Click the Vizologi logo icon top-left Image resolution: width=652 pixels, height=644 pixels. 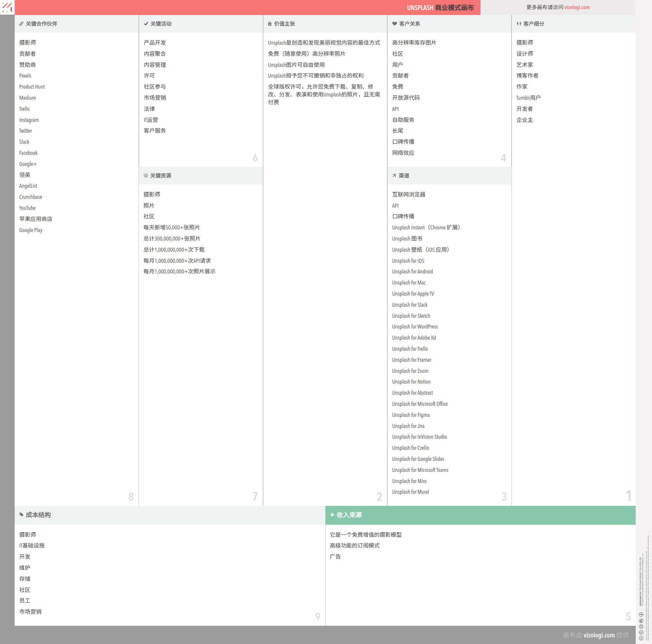pyautogui.click(x=7, y=7)
